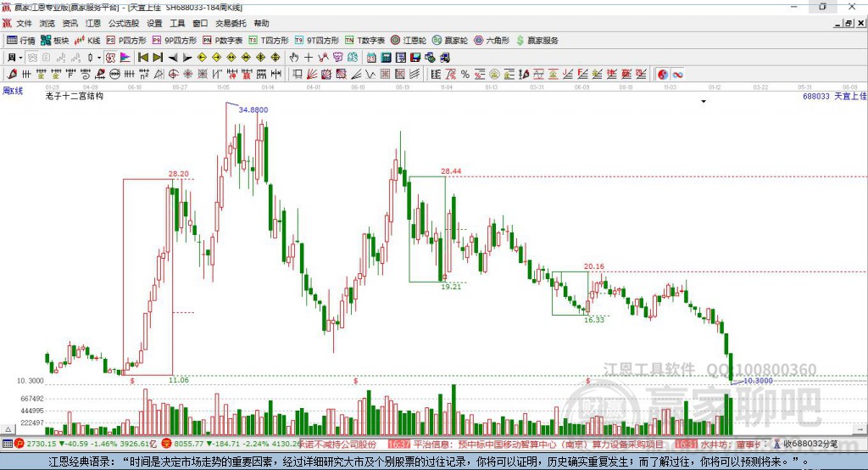Open the T数字表 tool

pyautogui.click(x=364, y=41)
